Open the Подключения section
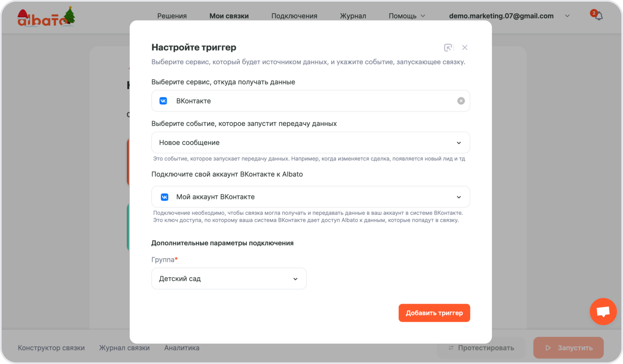The height and width of the screenshot is (364, 623). coord(294,16)
